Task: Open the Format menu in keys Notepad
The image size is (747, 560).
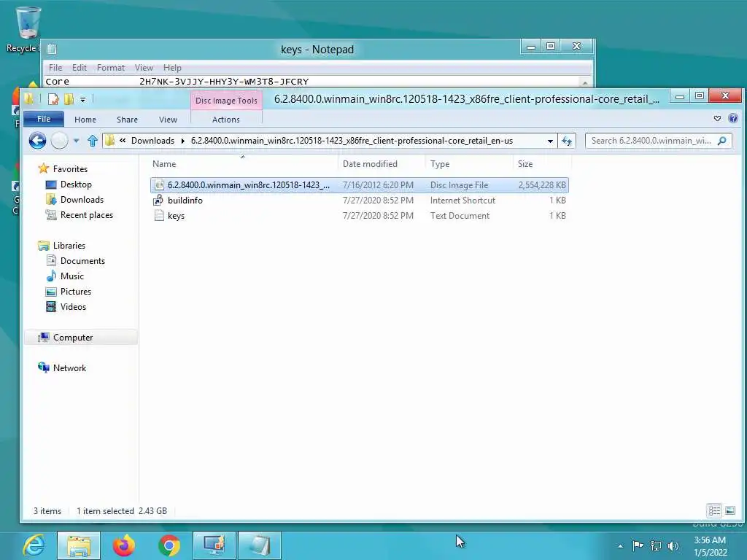Action: [x=111, y=68]
